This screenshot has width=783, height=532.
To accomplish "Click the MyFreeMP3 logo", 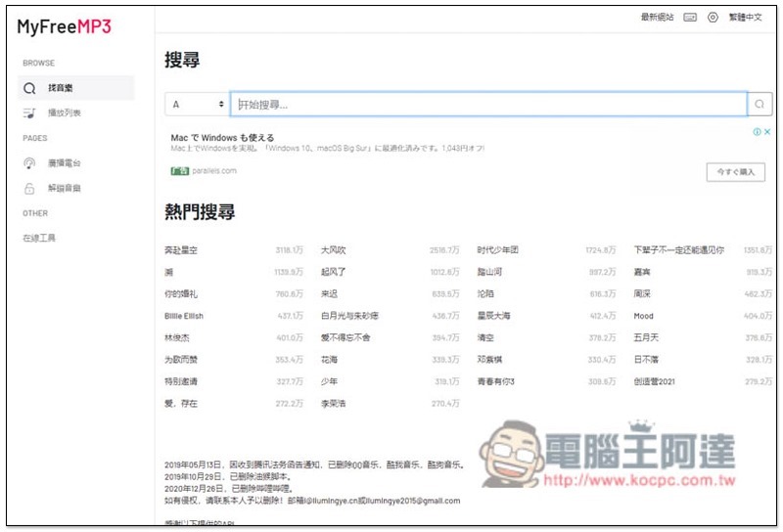I will [x=64, y=27].
